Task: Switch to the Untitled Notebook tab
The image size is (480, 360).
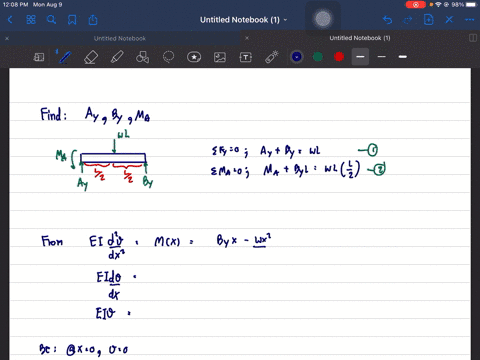Action: click(x=120, y=38)
